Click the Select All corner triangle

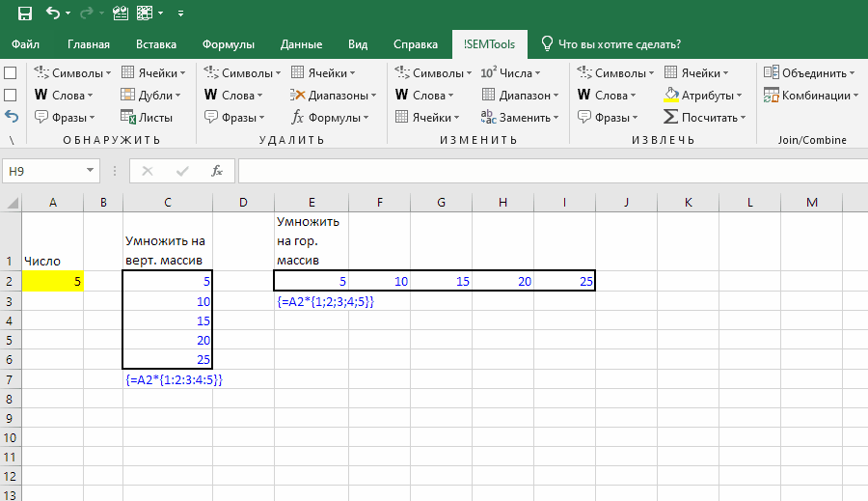tap(11, 203)
